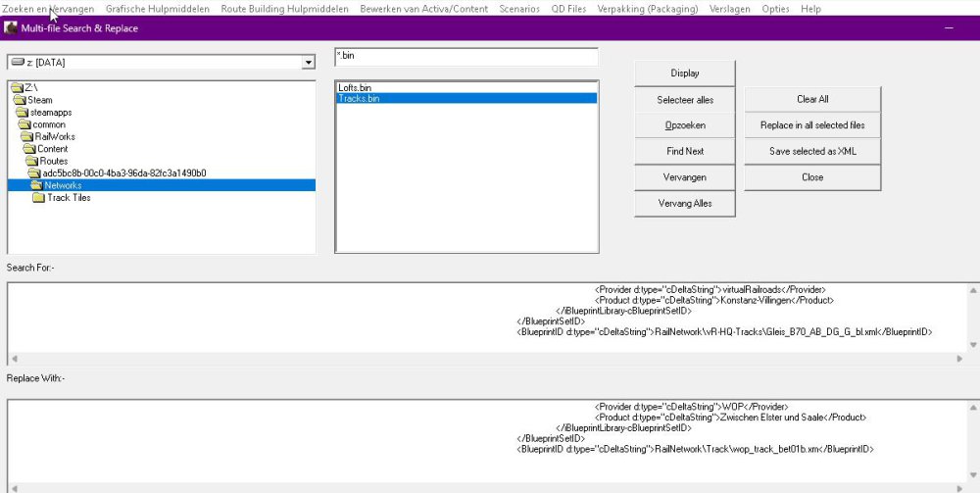
Task: Click the Networks folder icon
Action: click(x=36, y=185)
